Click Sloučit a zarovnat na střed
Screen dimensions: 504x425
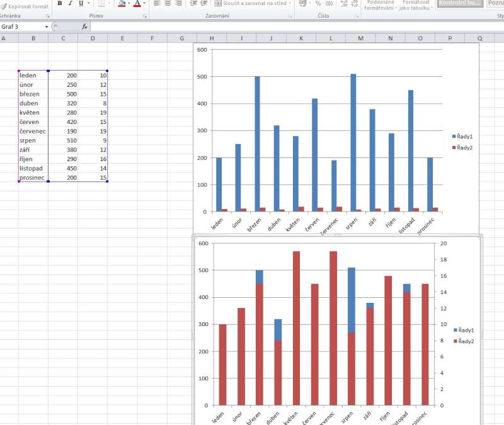[251, 3]
